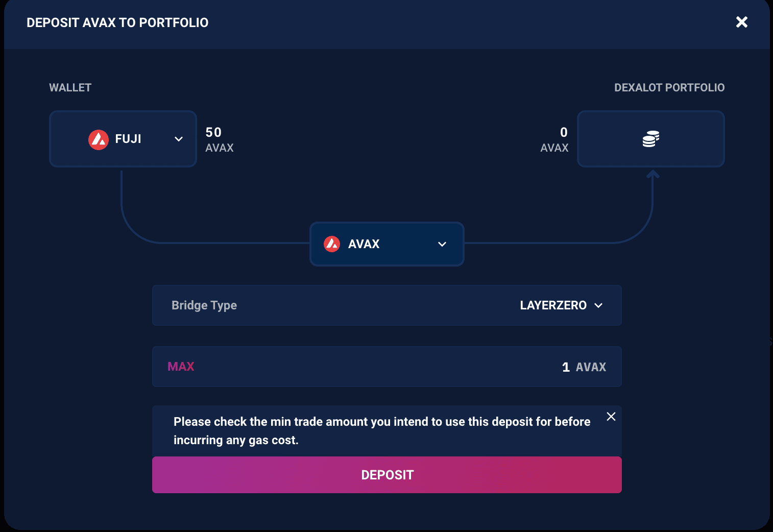Click the WALLET heading label

point(70,88)
